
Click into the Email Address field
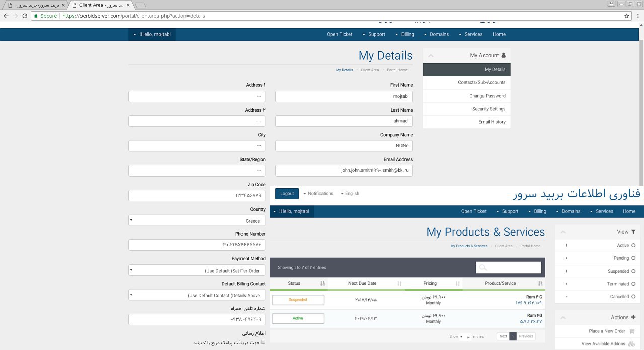[344, 170]
